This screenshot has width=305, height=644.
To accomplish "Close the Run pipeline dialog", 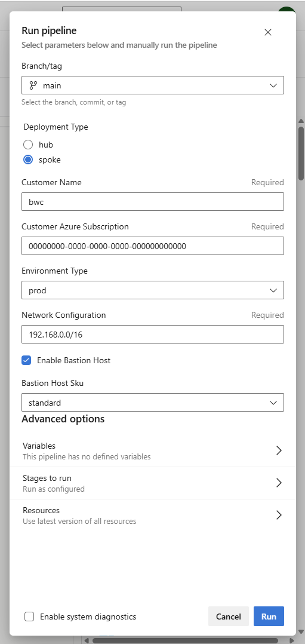I will pyautogui.click(x=268, y=32).
